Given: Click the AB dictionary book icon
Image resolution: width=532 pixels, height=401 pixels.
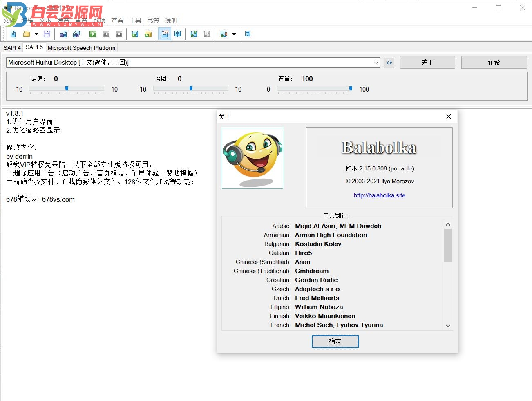Looking at the screenshot, I should point(178,34).
